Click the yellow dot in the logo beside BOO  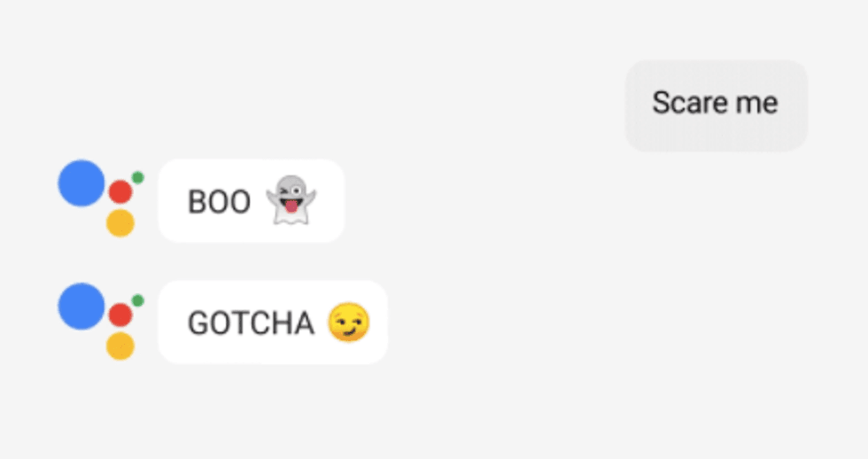[x=120, y=223]
